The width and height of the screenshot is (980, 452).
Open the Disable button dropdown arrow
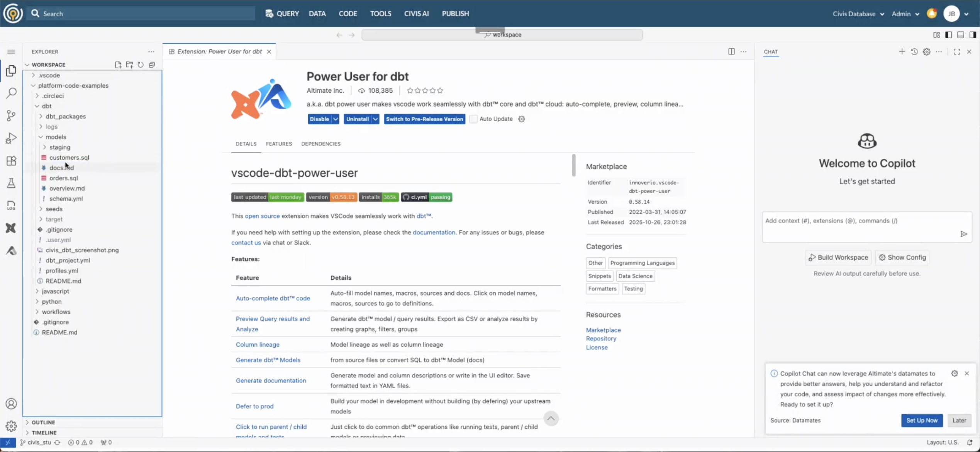tap(335, 119)
